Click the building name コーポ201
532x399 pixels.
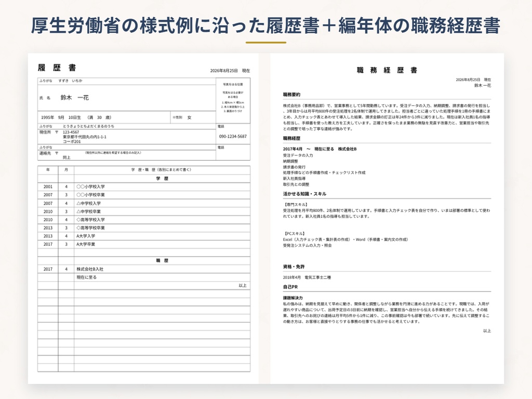click(72, 141)
